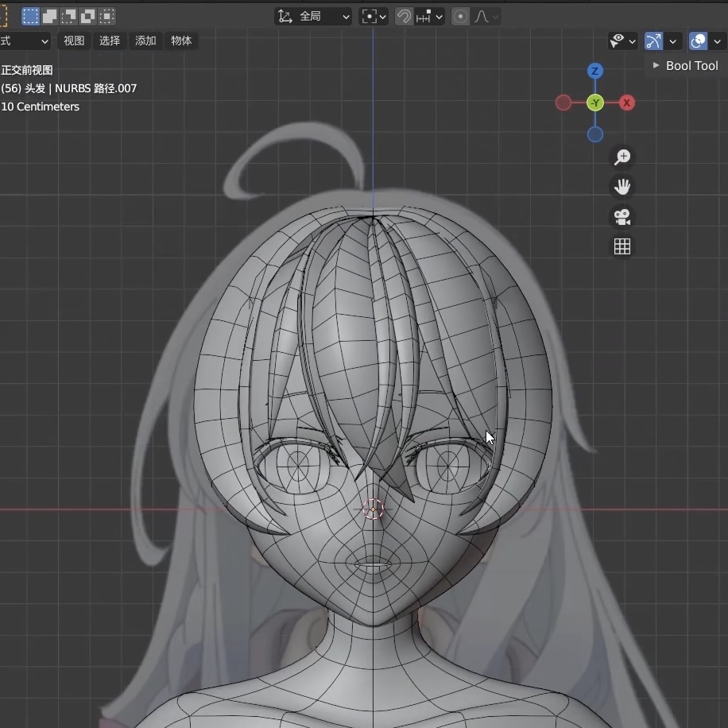Screen dimensions: 728x728
Task: Open the object mode dropdown
Action: point(25,41)
